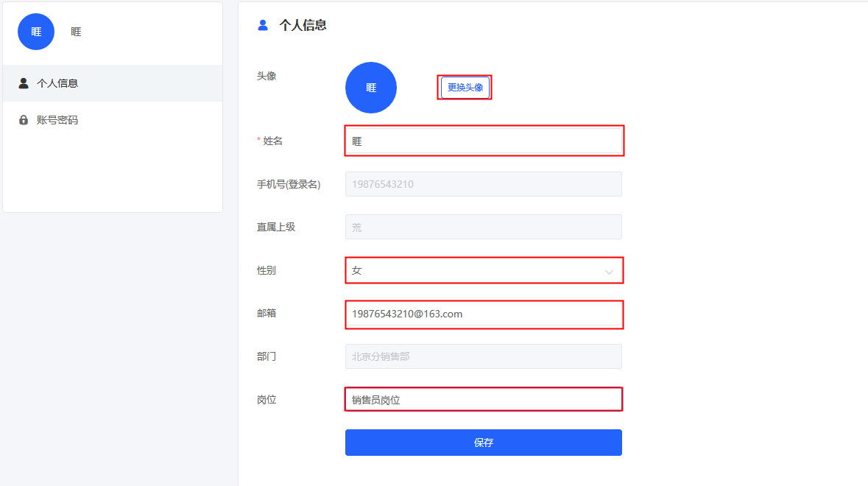Open the 性别 select showing 女
Viewport: 868px width, 486px height.
(x=484, y=271)
